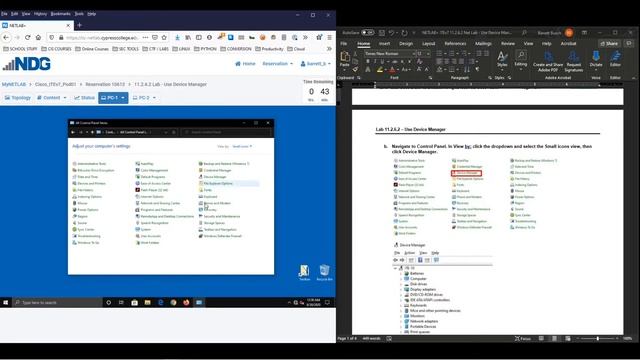Toggle AutoSave switch in Word
The image size is (640, 360).
[x=368, y=32]
